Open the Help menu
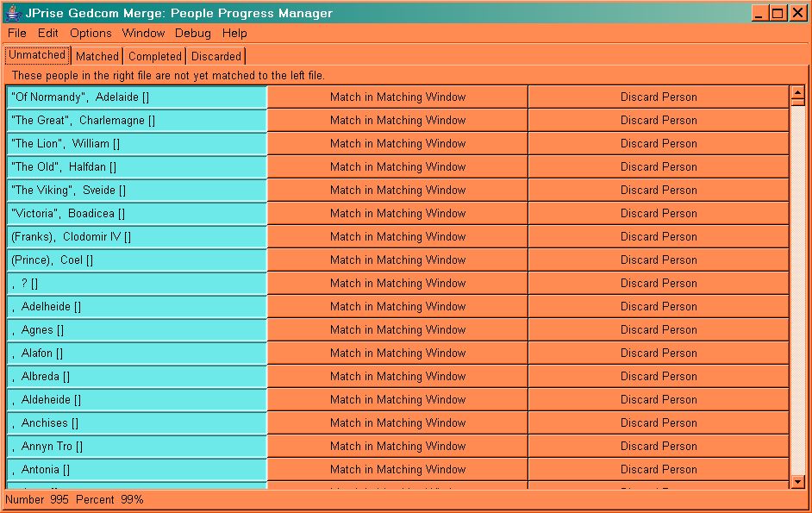 click(234, 33)
